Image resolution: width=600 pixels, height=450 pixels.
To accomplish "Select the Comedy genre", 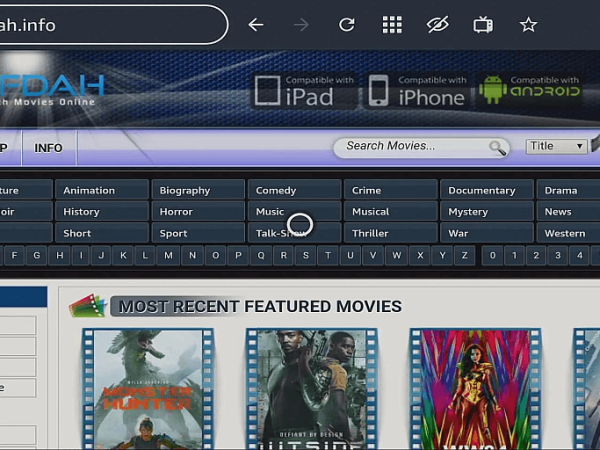I will point(294,190).
